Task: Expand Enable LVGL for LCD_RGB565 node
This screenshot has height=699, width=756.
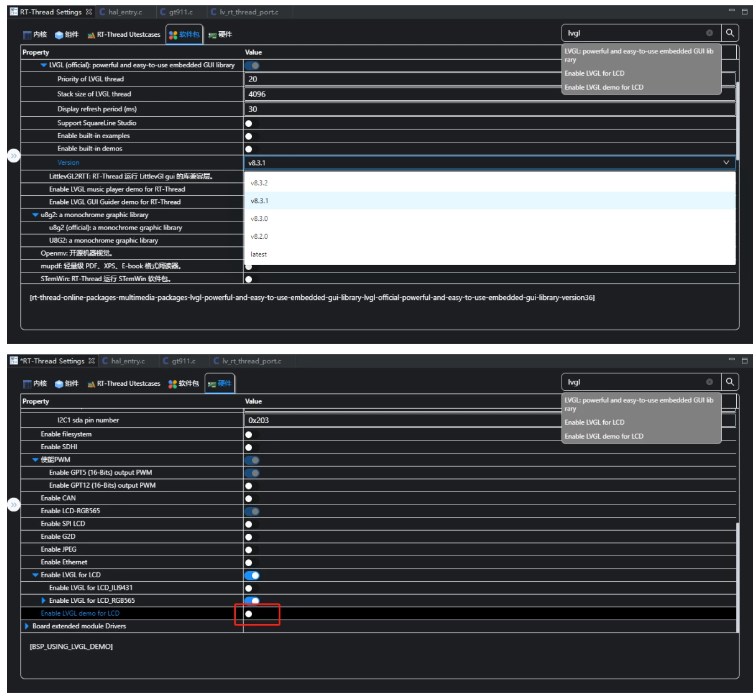Action: (43, 600)
